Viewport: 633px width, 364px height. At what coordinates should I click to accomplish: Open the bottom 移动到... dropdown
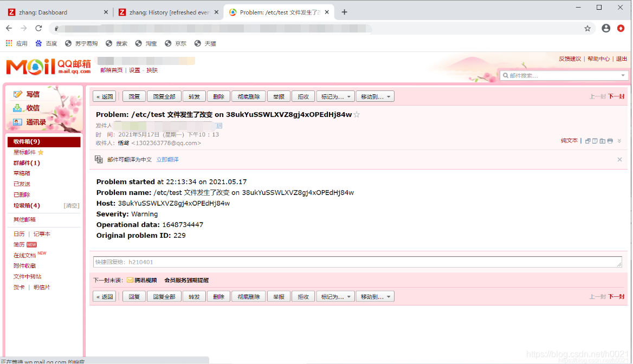click(375, 297)
